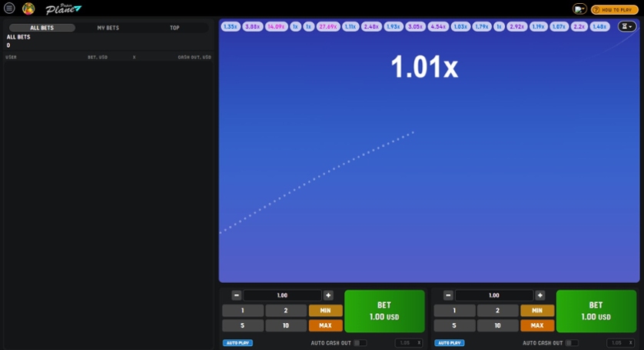644x350 pixels.
Task: Click the round game logo icon
Action: [28, 8]
